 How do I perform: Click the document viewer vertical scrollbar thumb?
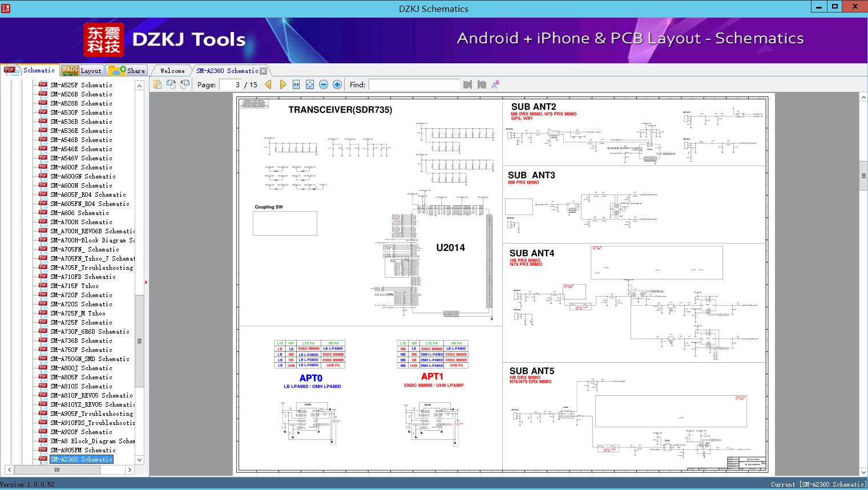click(x=863, y=176)
